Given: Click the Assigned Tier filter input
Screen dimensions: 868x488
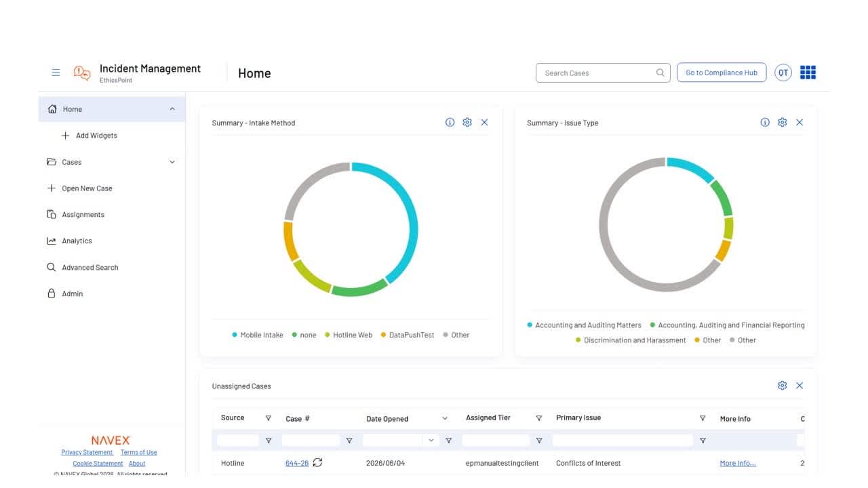Looking at the screenshot, I should point(496,441).
